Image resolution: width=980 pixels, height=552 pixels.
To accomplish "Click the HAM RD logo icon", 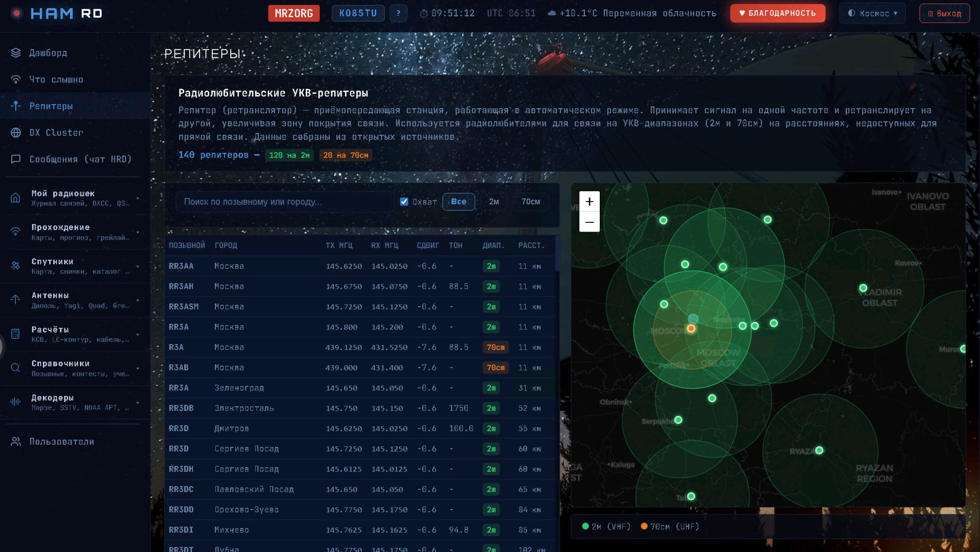I will click(17, 13).
